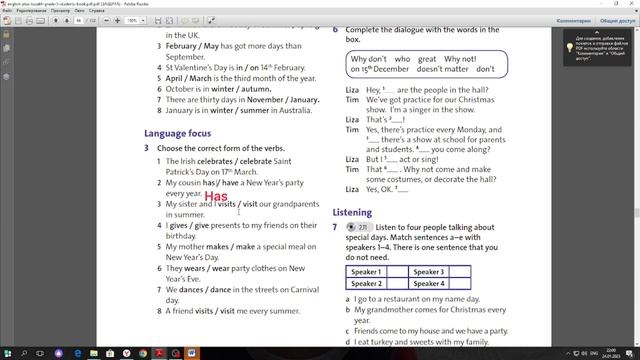Click the fit full page icon
The height and width of the screenshot is (360, 640).
[x=169, y=20]
